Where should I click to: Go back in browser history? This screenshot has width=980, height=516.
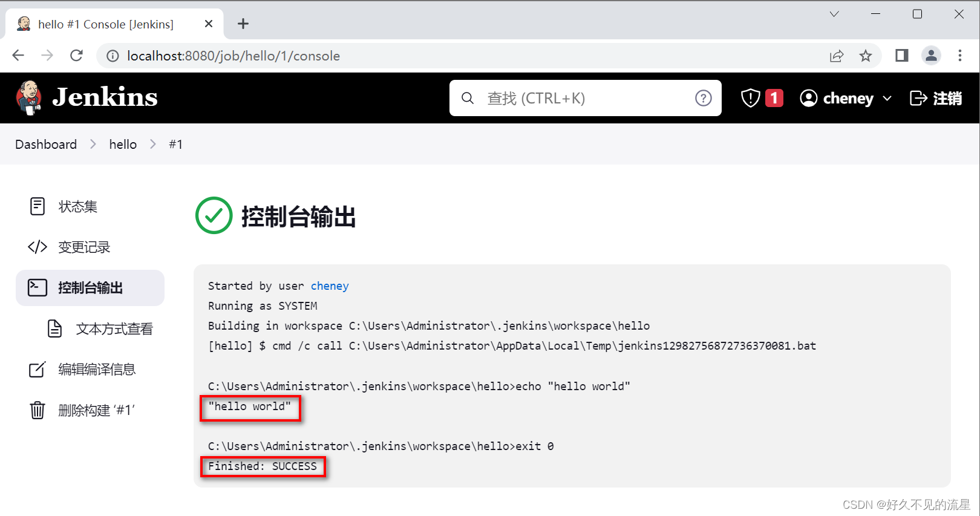pyautogui.click(x=18, y=56)
